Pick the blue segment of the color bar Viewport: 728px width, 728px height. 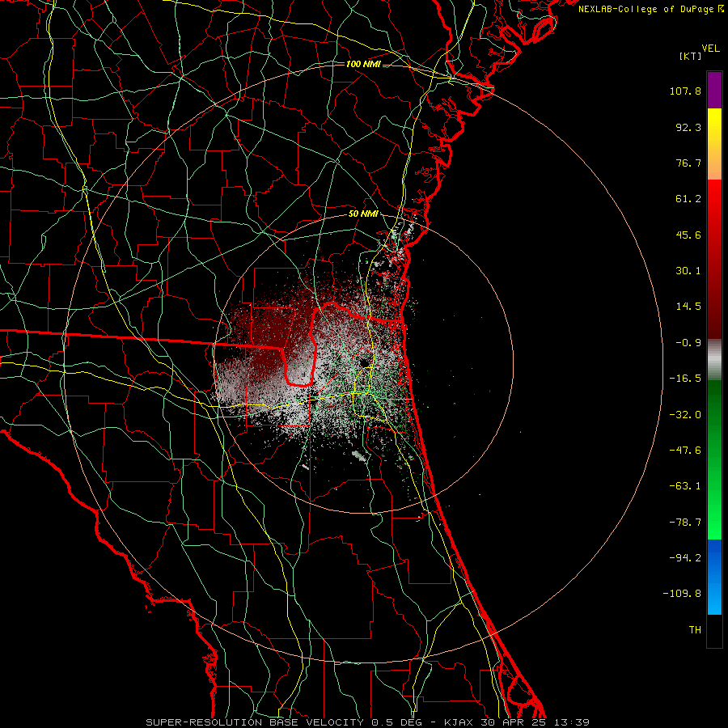coord(714,577)
